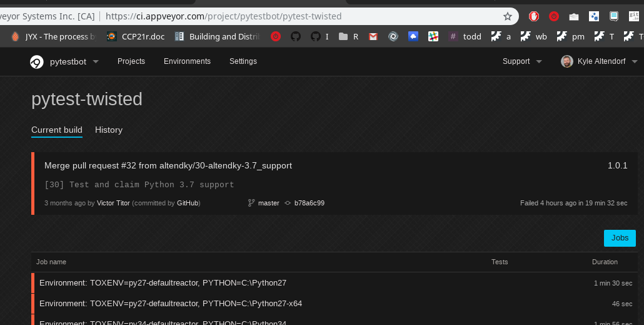Open the Merge pull request #32 build title
This screenshot has width=644, height=325.
[x=168, y=165]
